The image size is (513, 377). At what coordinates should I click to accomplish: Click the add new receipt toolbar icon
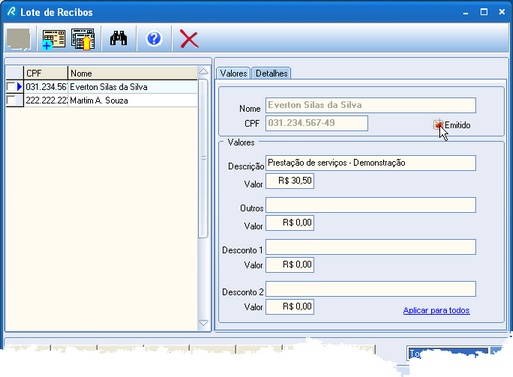(x=53, y=39)
